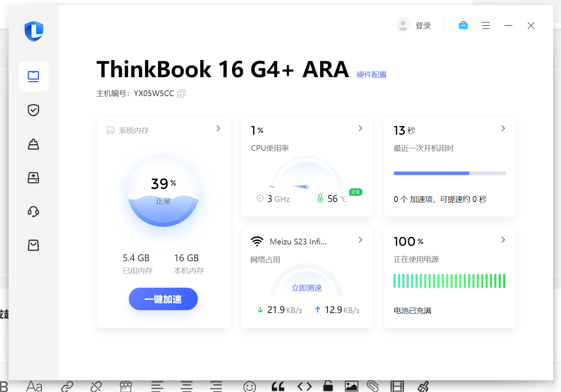The height and width of the screenshot is (392, 561).
Task: Click clear formatting brush in background editor
Action: tap(423, 386)
